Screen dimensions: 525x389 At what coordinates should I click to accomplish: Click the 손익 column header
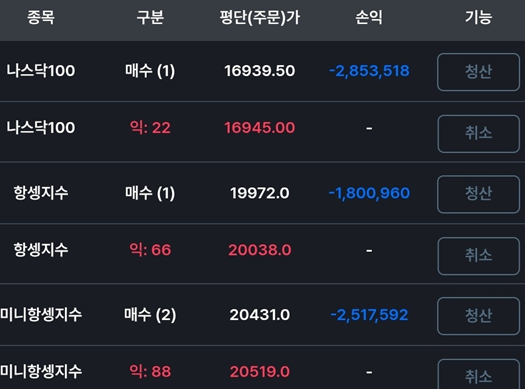(369, 17)
